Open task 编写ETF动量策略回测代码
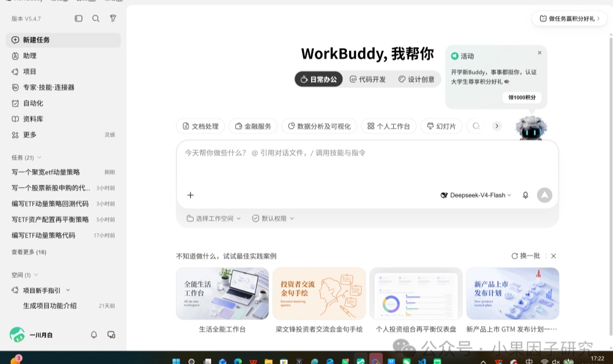 point(63,204)
